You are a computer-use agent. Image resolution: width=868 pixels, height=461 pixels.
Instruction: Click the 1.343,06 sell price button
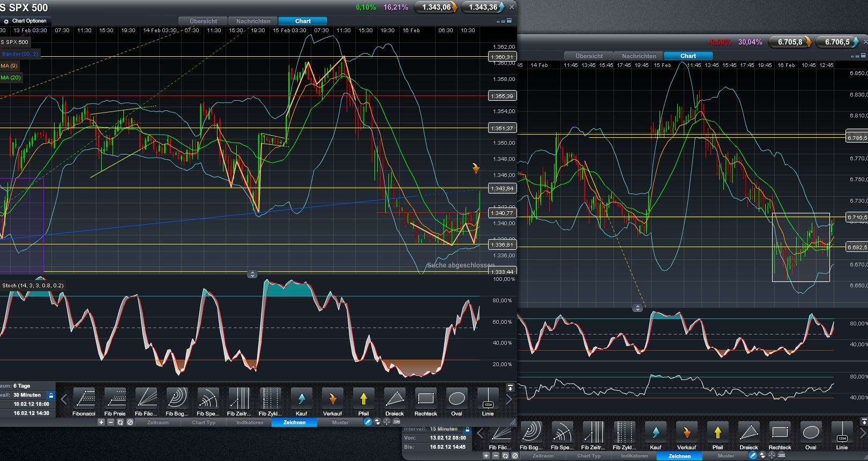tap(437, 7)
